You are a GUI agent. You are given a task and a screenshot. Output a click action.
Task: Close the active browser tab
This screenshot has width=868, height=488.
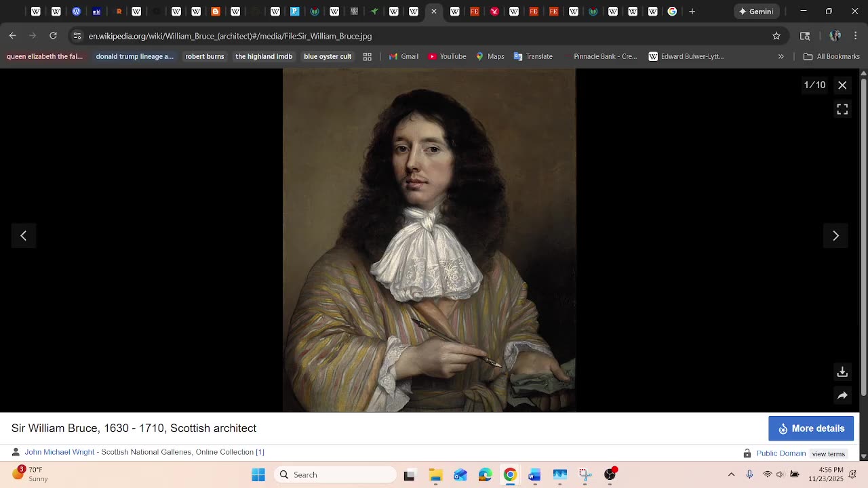coord(434,12)
